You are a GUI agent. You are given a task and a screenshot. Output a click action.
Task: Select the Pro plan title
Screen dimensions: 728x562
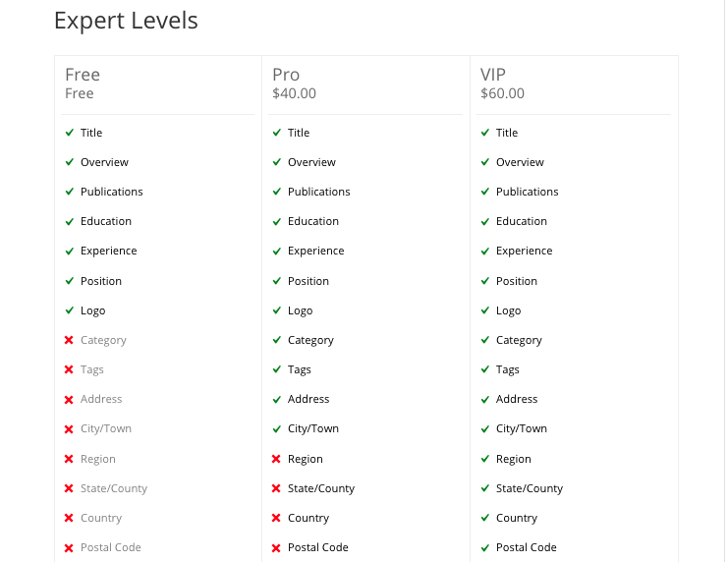[x=286, y=75]
